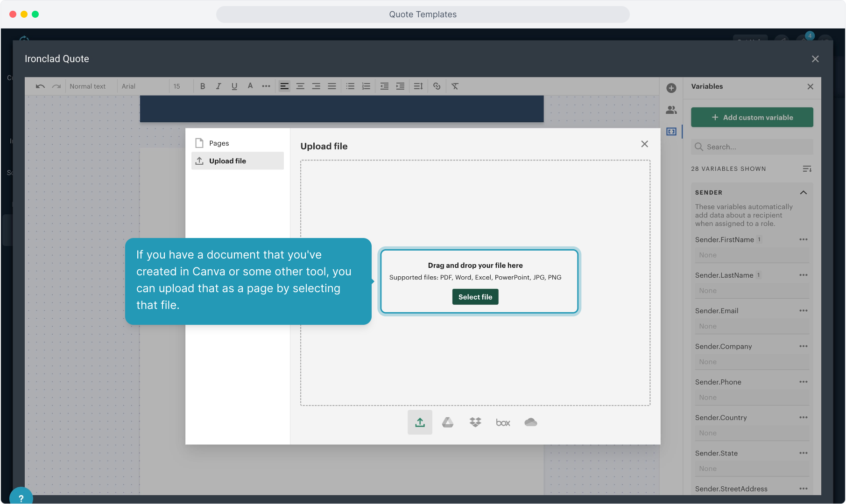Open Sender.StreetAddress options menu
The width and height of the screenshot is (846, 504).
(804, 489)
